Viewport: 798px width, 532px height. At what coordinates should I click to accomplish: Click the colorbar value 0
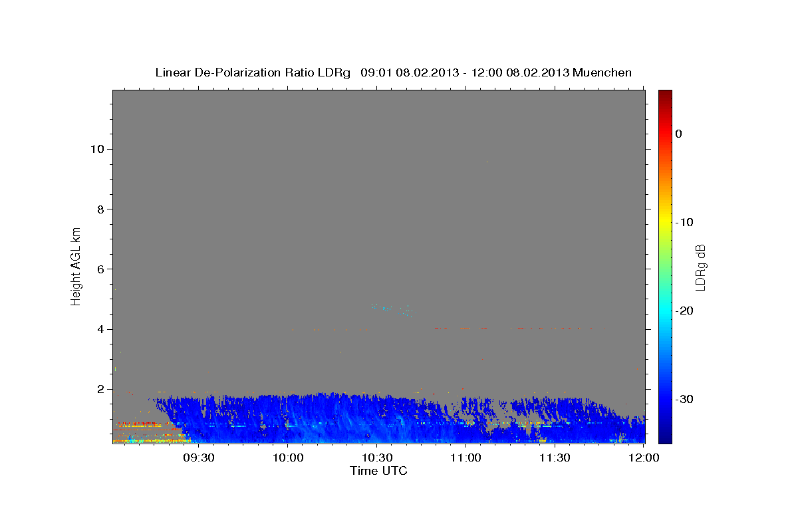coord(679,134)
